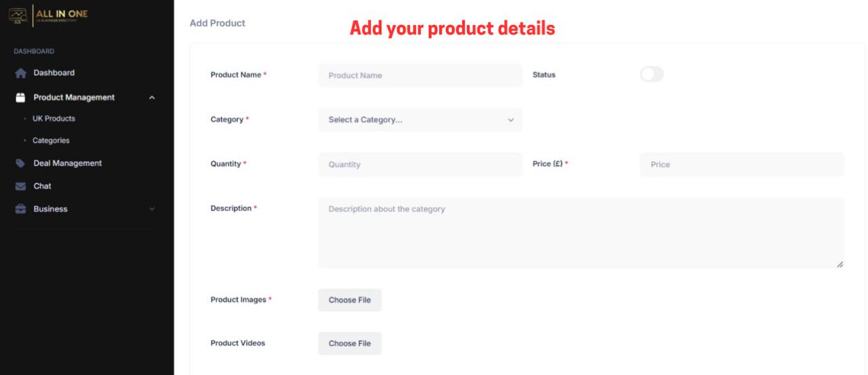Toggle the product Status switch
The image size is (868, 375).
652,75
